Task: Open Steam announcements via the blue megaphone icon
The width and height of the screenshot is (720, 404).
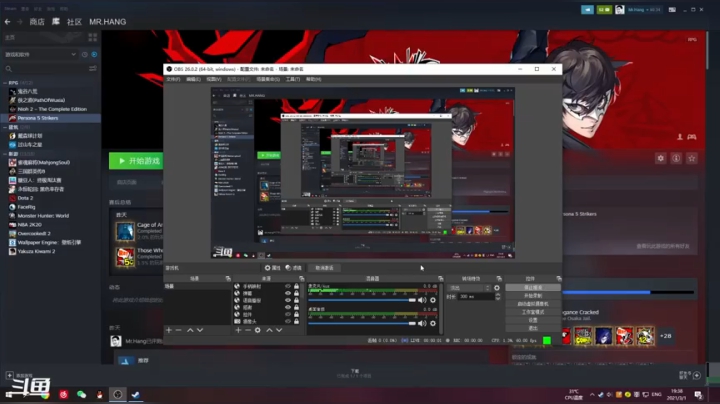Action: click(587, 10)
